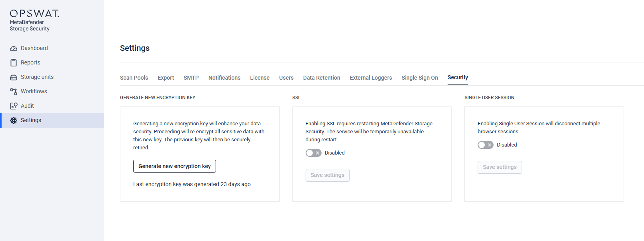Click the Settings gear icon
The width and height of the screenshot is (644, 241).
[14, 120]
